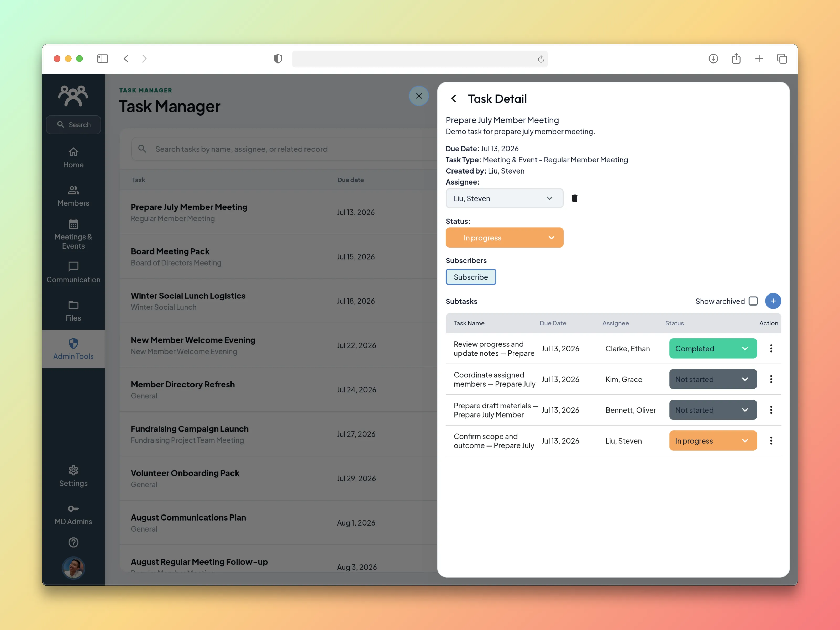Open Fundraising Campaign Launch task

(278, 434)
